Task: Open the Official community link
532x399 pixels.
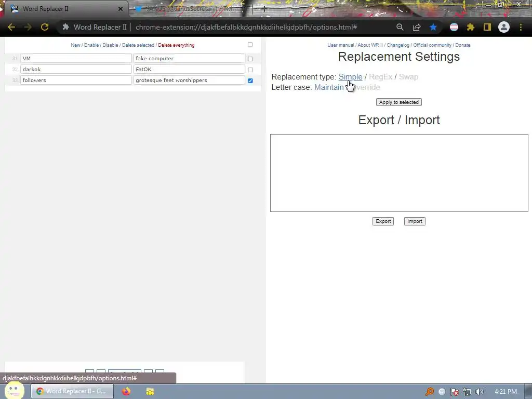Action: [x=432, y=45]
